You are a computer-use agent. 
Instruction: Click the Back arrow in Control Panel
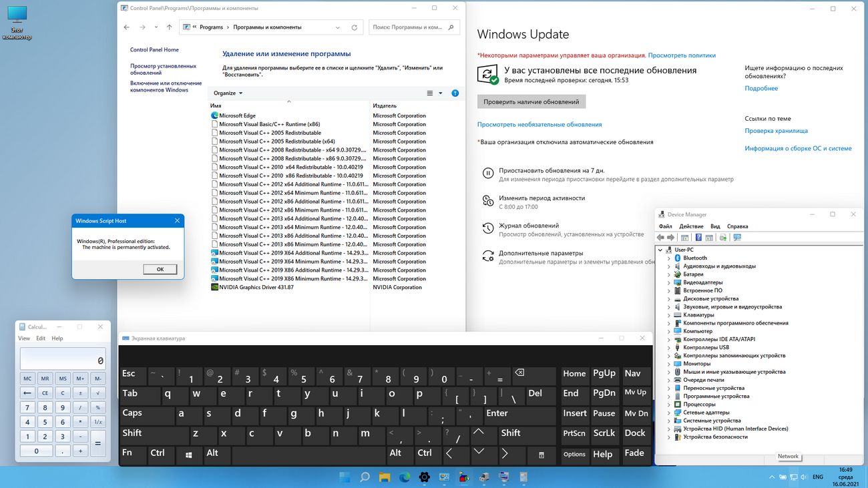[127, 27]
